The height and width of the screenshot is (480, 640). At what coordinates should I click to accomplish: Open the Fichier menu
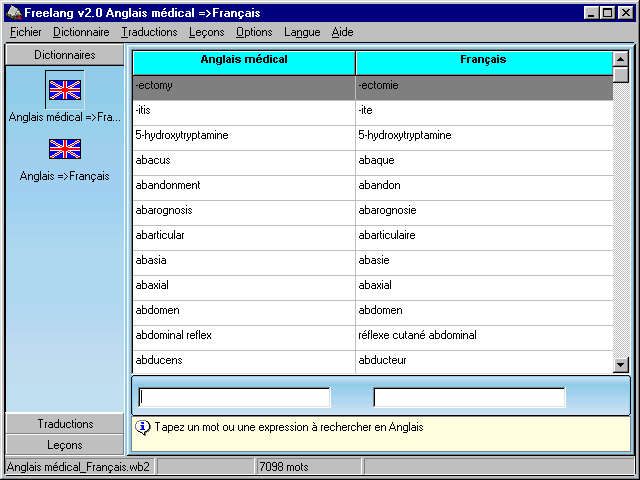25,32
